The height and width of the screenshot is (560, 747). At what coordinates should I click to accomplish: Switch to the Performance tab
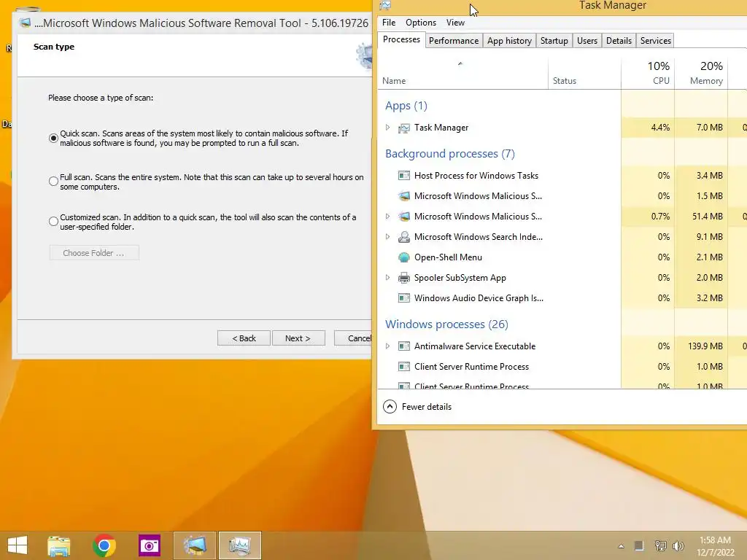(454, 41)
